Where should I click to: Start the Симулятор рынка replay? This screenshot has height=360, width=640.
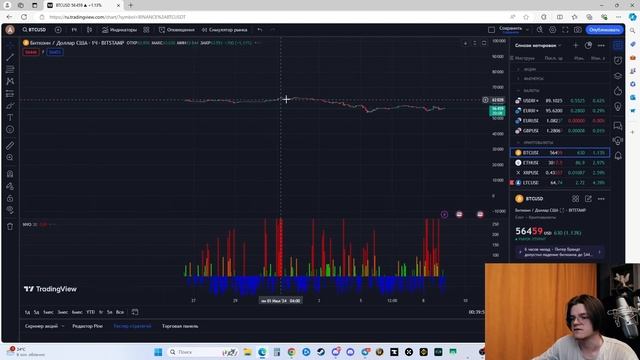point(224,30)
